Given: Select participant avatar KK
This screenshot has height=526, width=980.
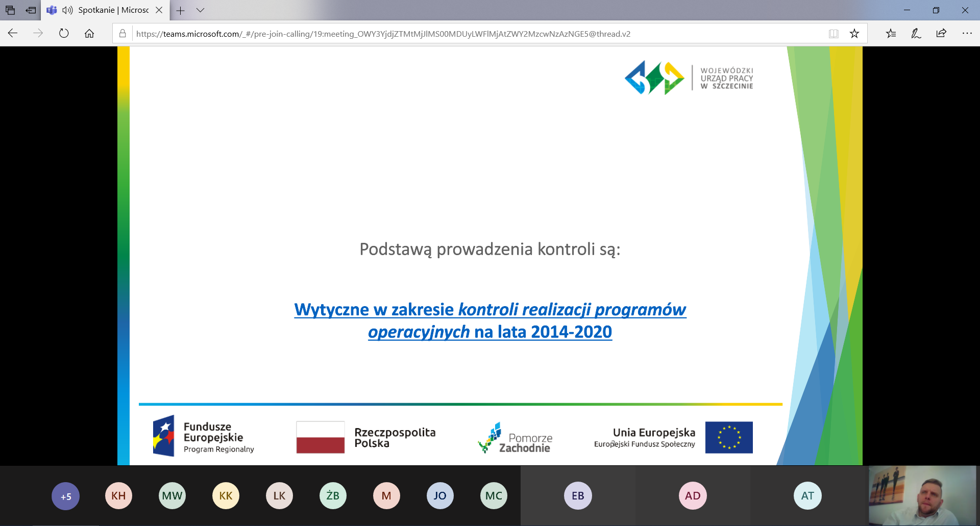Looking at the screenshot, I should tap(226, 496).
